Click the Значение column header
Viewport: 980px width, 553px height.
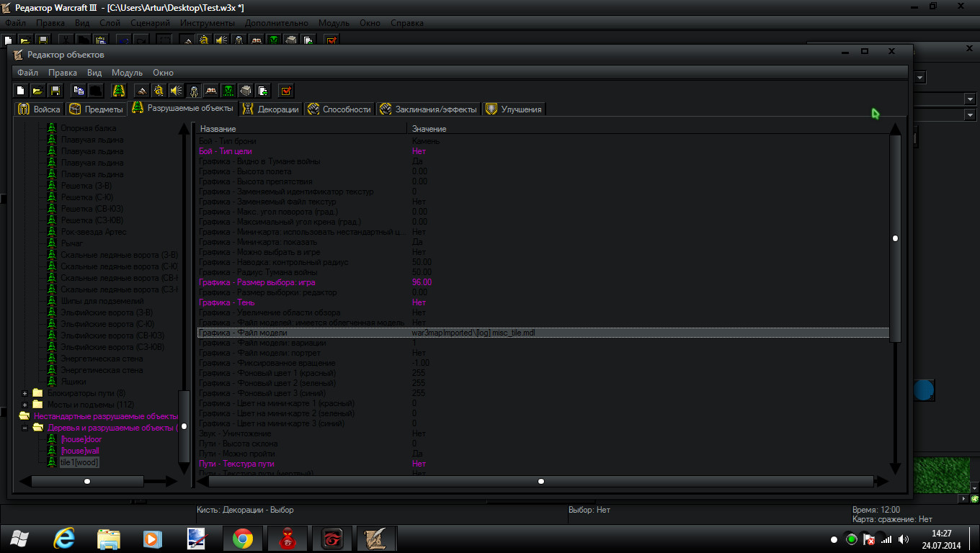[649, 129]
